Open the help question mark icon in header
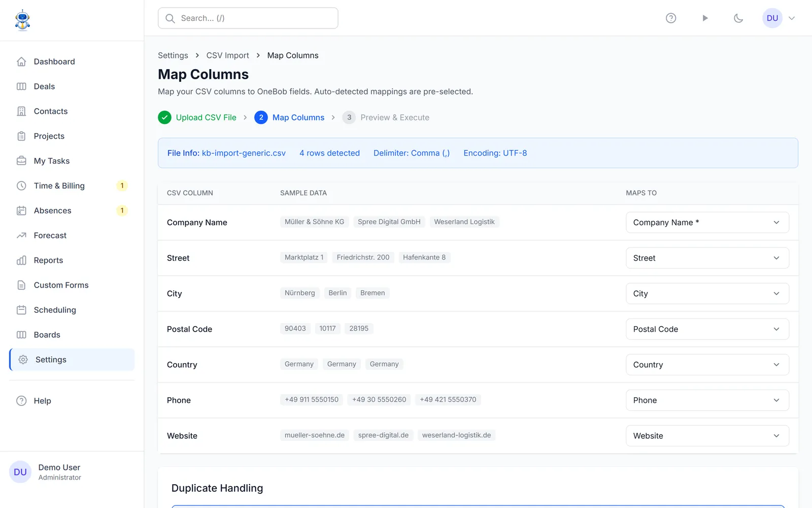The width and height of the screenshot is (812, 508). coord(671,18)
